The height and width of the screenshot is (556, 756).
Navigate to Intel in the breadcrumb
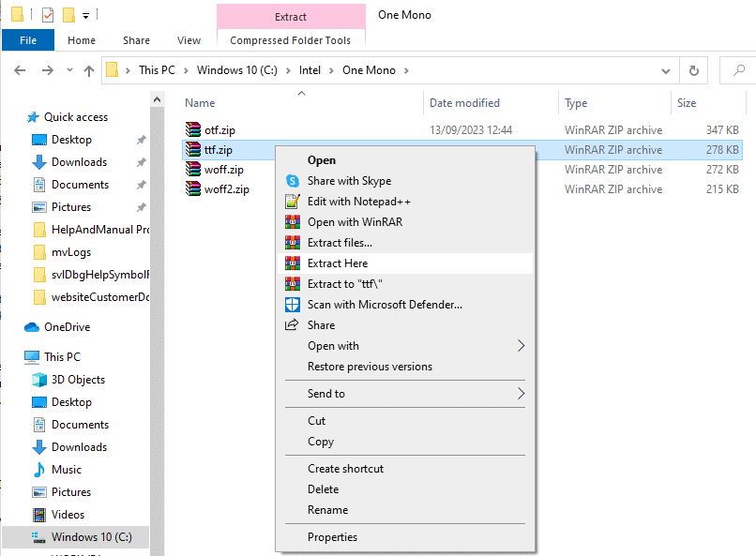310,70
